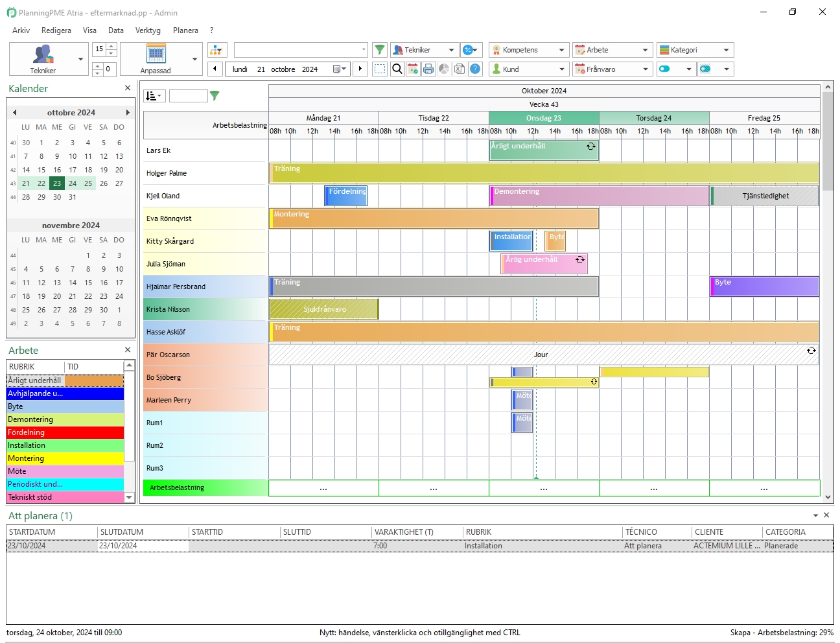The image size is (840, 643).
Task: Click the next day arrow button
Action: 360,69
